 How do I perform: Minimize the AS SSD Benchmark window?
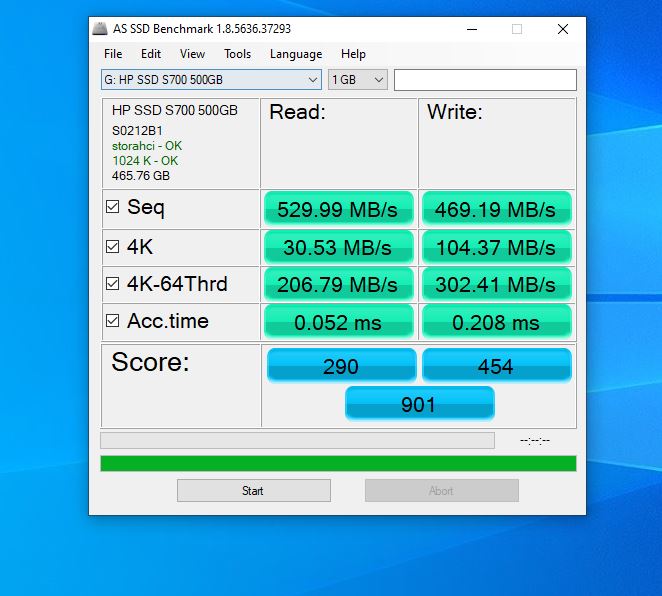tap(471, 29)
